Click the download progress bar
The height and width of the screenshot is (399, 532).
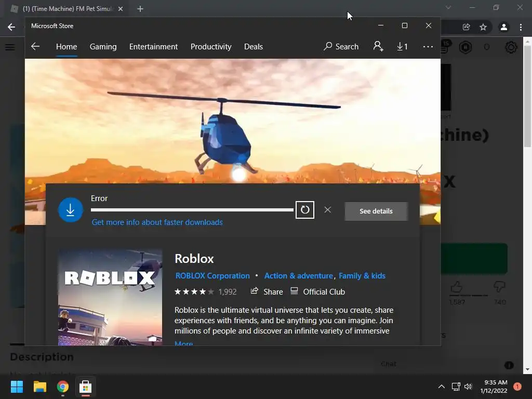click(x=192, y=210)
